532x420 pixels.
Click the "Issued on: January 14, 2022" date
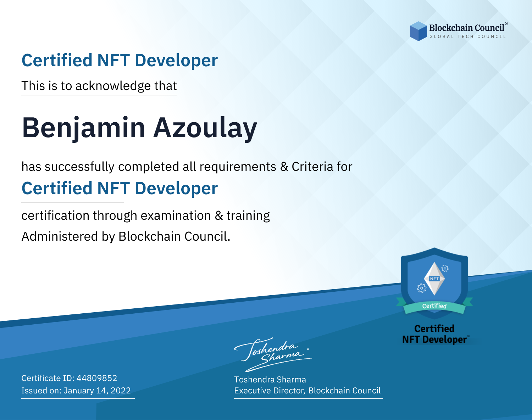point(76,391)
